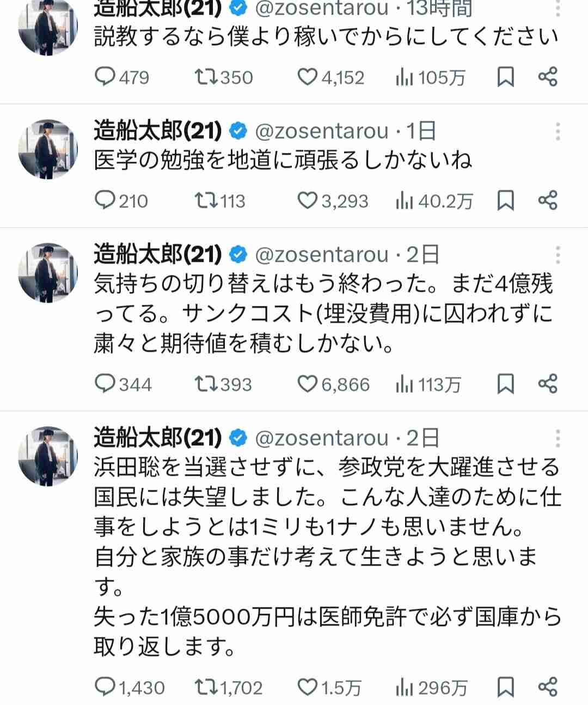Share the tweet with 296万 views

coord(548,687)
